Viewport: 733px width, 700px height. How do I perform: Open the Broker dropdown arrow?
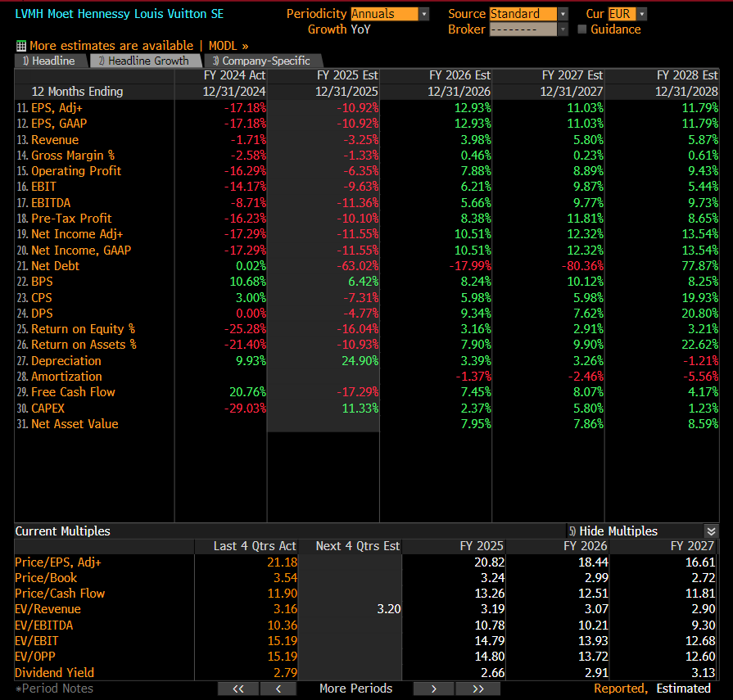click(563, 29)
